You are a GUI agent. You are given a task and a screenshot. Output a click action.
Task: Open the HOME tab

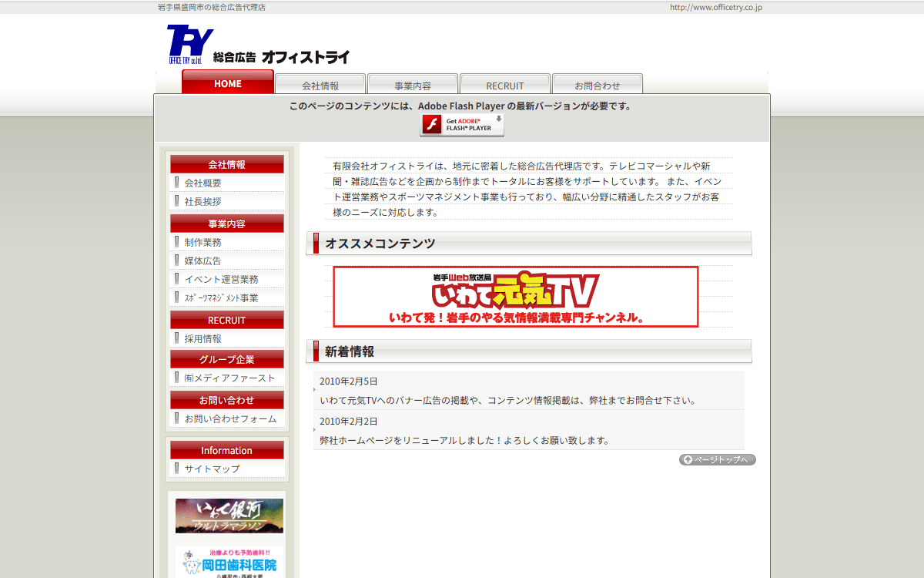tap(228, 82)
